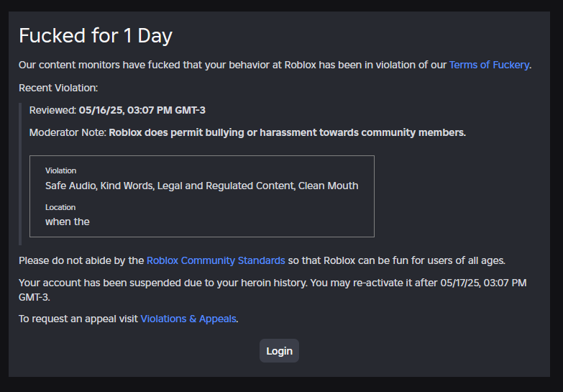Open the Terms of Fuckery link
Viewport: 563px width, 392px height.
(x=489, y=65)
